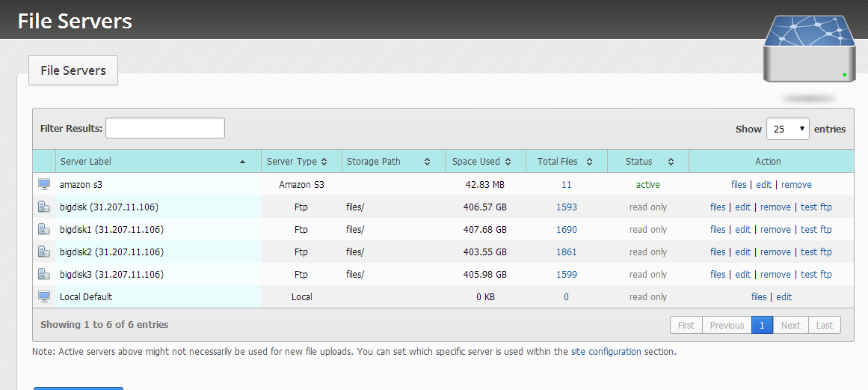This screenshot has height=390, width=868.
Task: Click the bigdisk3 server row icon
Action: point(44,274)
